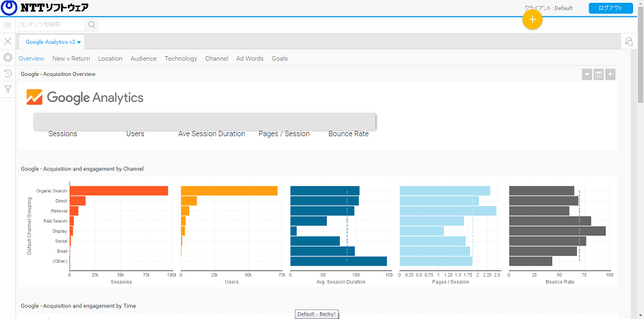Click the Acquisition and engagement by Time heading

[x=79, y=306]
